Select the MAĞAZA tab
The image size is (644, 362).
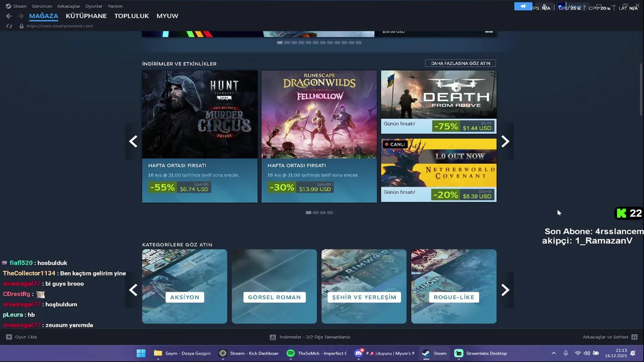44,16
